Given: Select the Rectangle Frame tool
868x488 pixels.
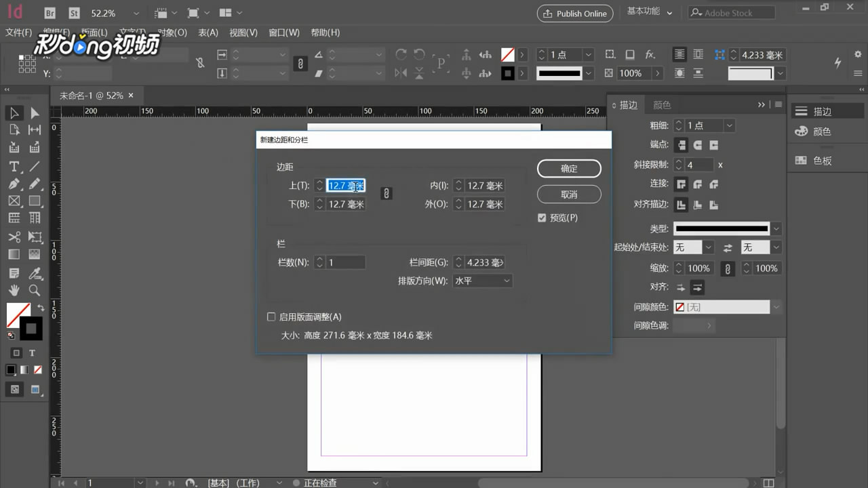Looking at the screenshot, I should tap(14, 201).
